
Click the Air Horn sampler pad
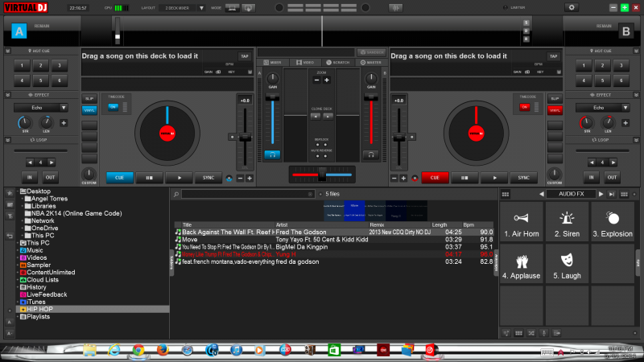click(x=521, y=222)
